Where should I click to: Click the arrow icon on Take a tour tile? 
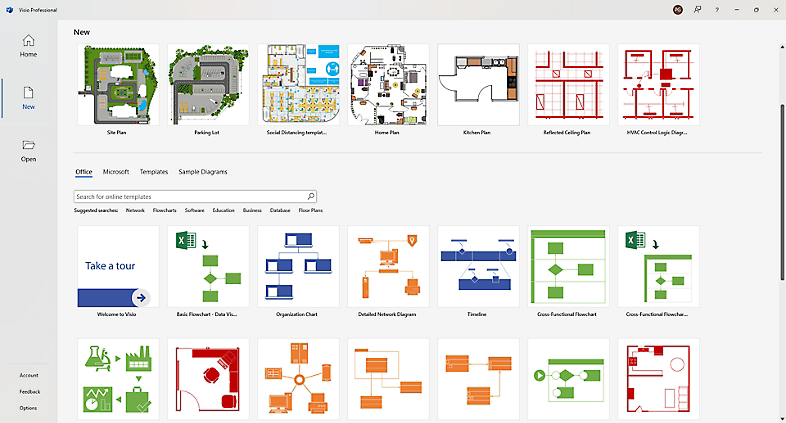click(x=141, y=297)
